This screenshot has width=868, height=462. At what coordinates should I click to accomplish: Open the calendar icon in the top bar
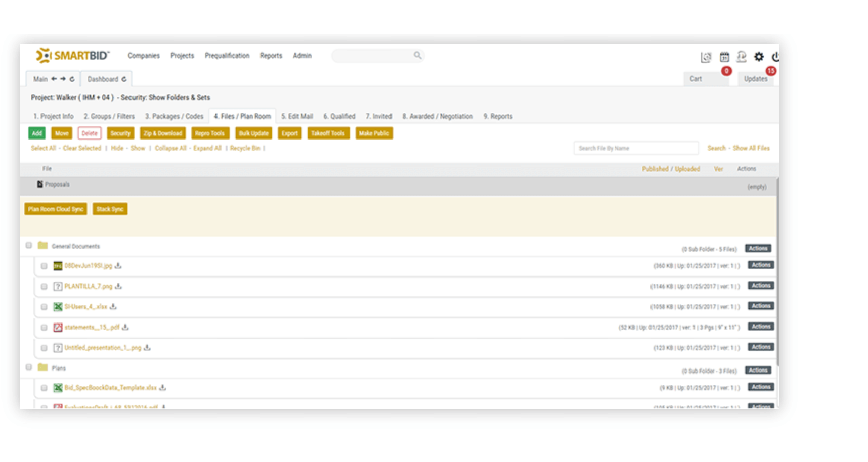(x=725, y=57)
